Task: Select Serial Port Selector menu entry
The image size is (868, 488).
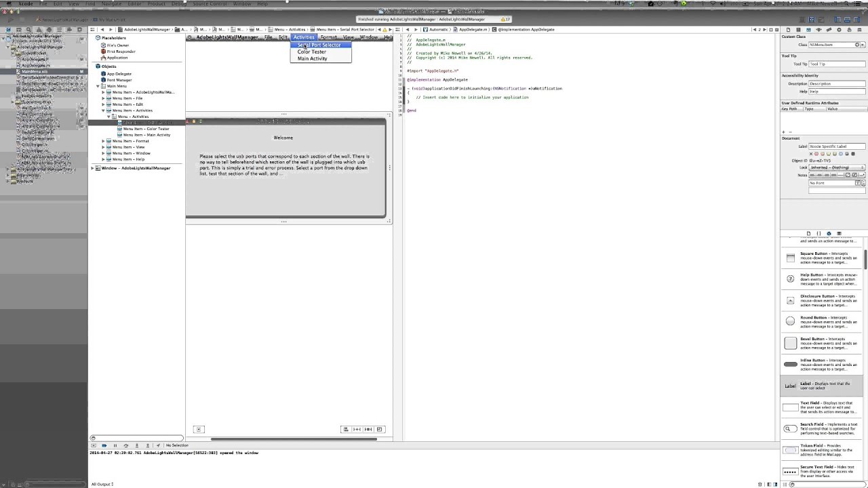Action: pos(321,45)
